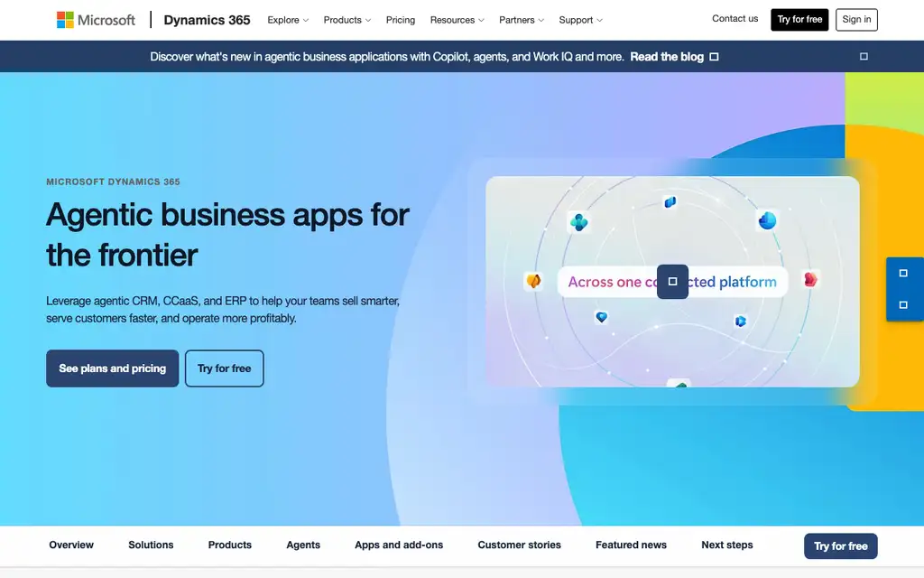Click the 'Across one connected platform' caption
Screen dimensions: 924x578
tap(672, 282)
